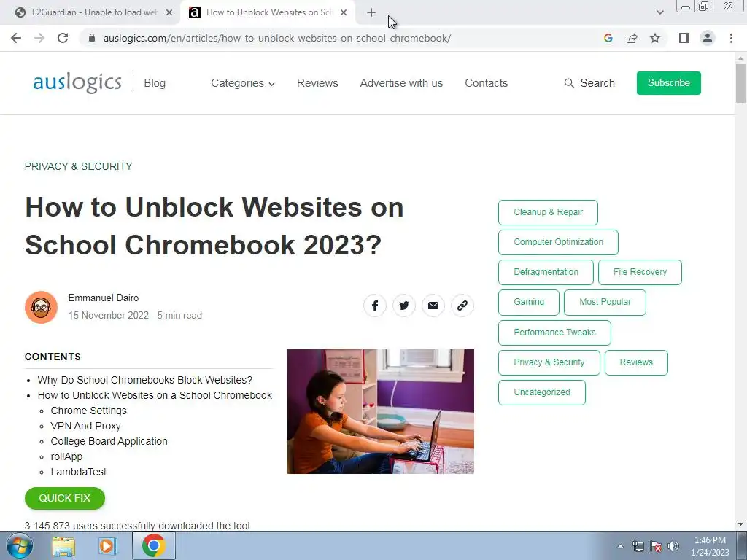Open Windows Explorer from taskbar
This screenshot has height=560, width=747.
(x=63, y=545)
